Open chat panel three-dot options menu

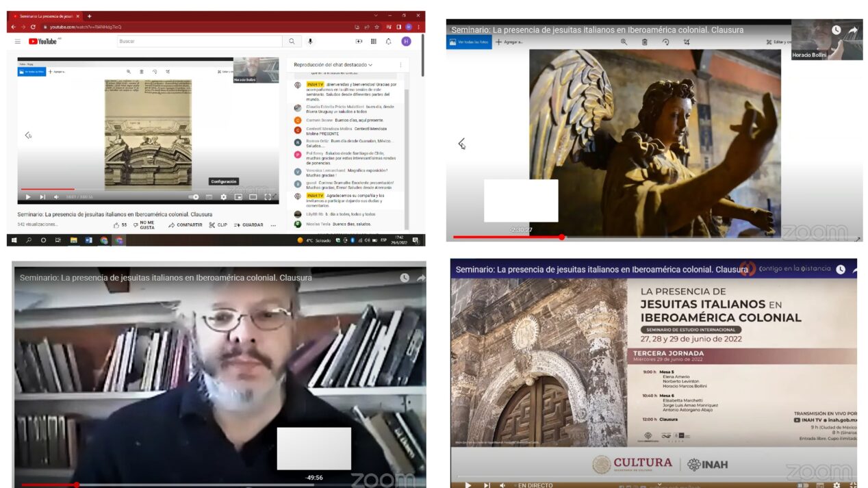coord(400,65)
